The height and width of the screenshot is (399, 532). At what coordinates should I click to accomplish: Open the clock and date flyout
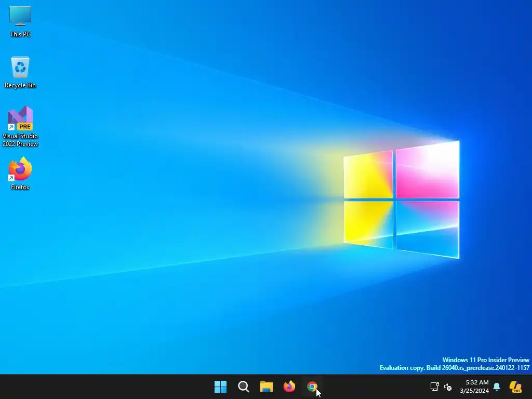[x=474, y=387]
